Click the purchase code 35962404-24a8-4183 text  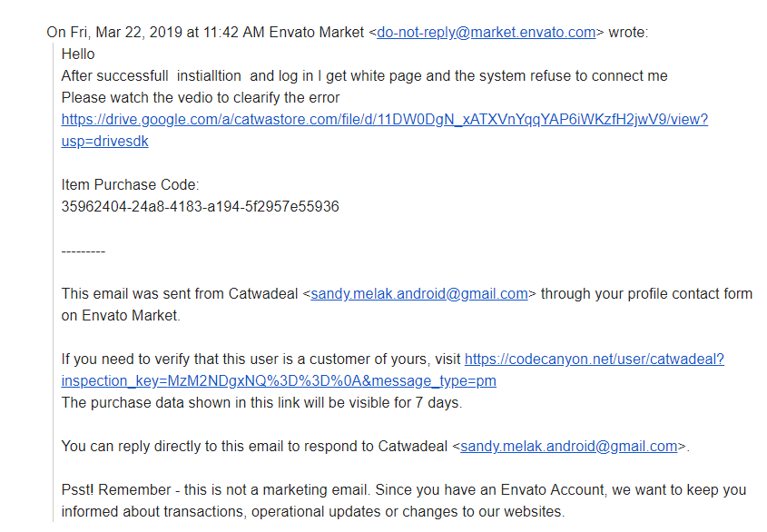tap(200, 207)
